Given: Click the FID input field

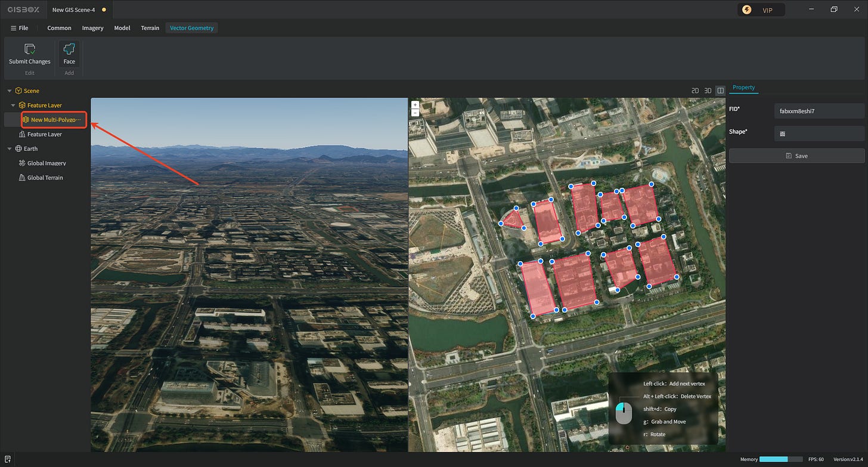Looking at the screenshot, I should (819, 111).
